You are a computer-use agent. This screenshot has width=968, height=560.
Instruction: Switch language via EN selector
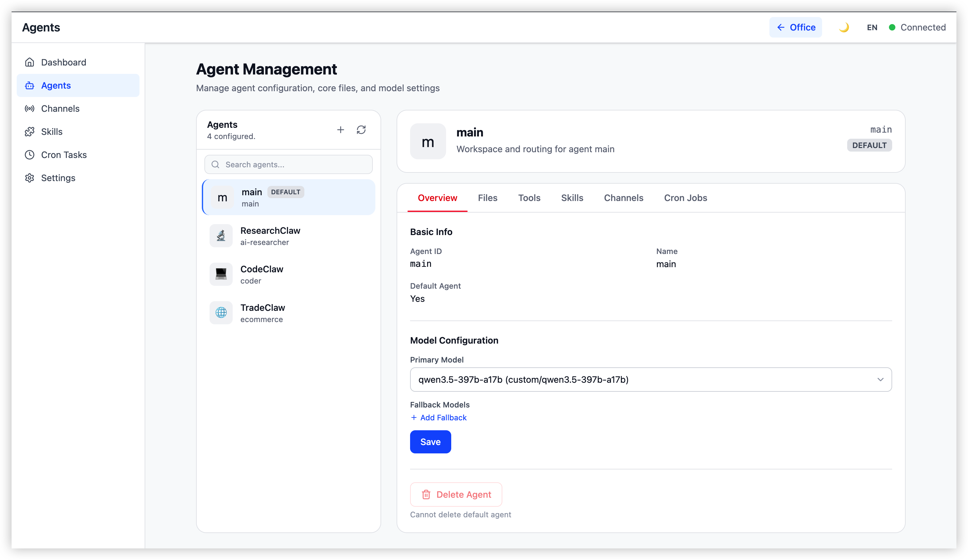coord(872,27)
